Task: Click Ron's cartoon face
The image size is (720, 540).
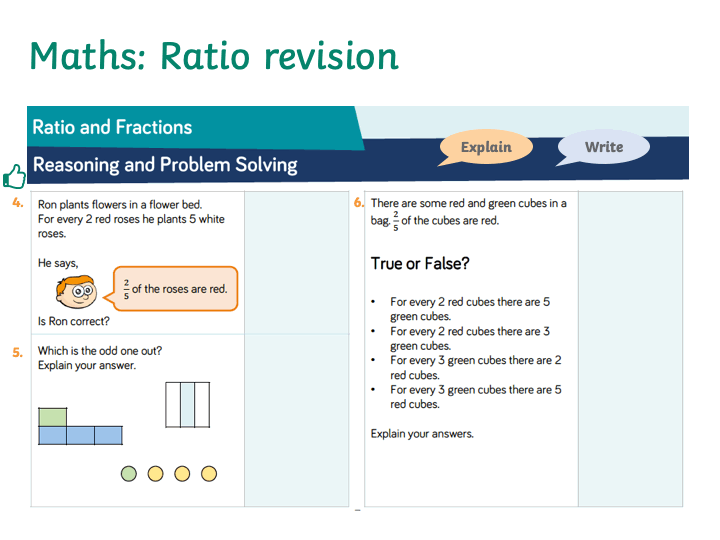Action: pos(76,292)
